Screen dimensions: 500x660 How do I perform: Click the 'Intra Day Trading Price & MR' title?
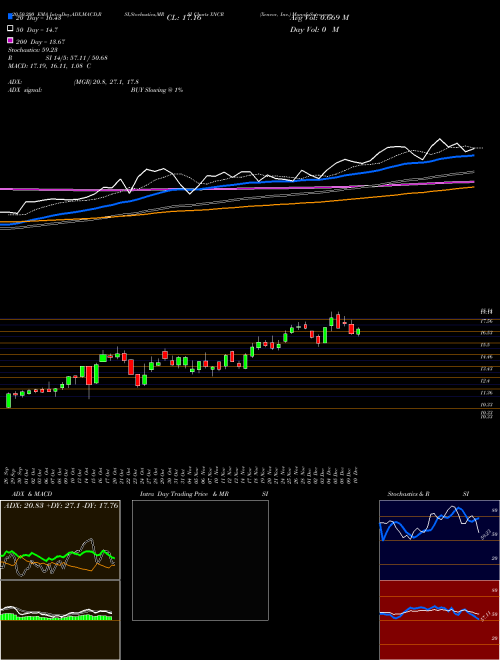[x=184, y=494]
